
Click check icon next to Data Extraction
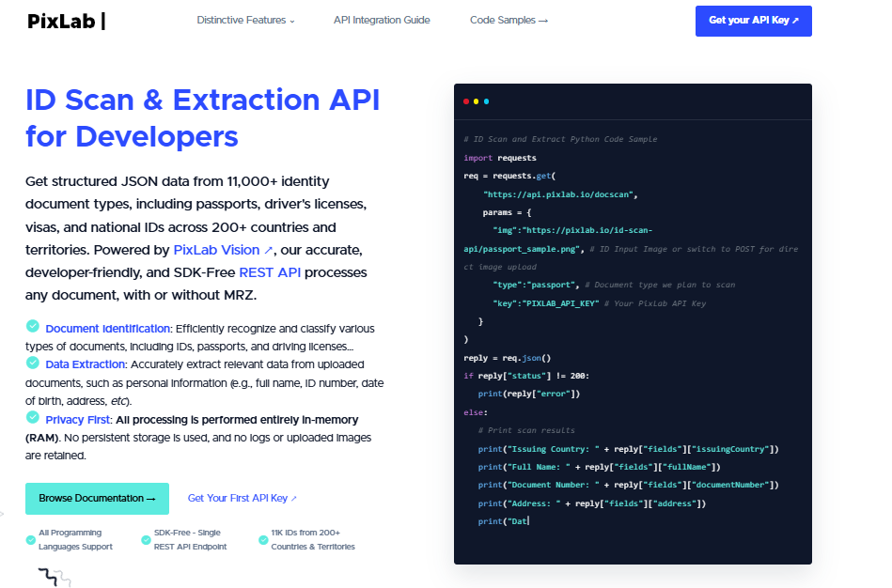pos(33,363)
